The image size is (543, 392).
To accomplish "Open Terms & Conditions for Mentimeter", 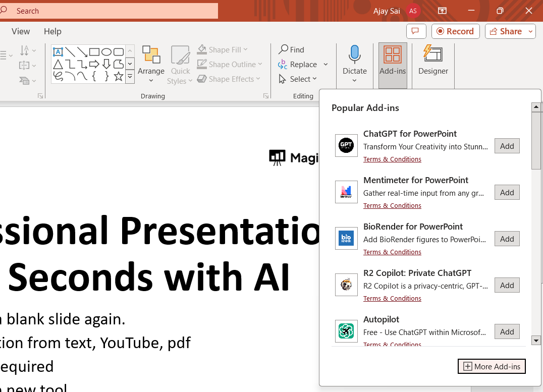I will 392,206.
